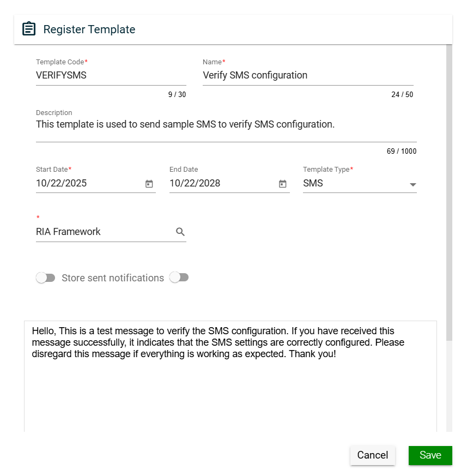Click the Start Date value 10/22/2025
The image size is (467, 476).
[62, 183]
